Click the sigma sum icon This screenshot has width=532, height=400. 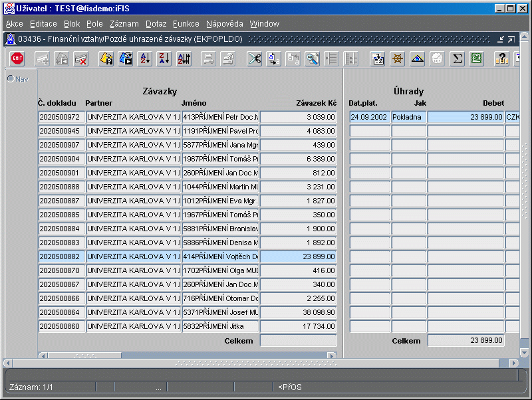(457, 59)
